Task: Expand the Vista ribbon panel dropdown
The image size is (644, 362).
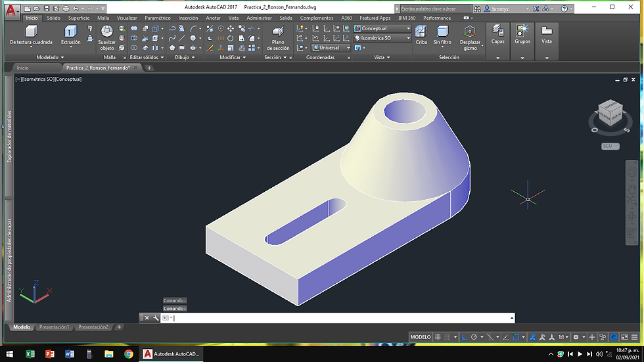Action: point(382,57)
